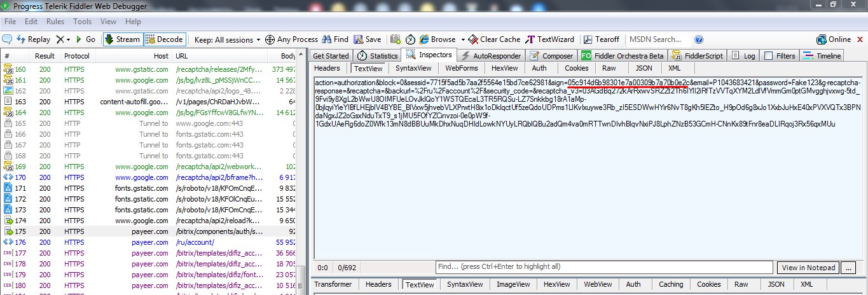868x295 pixels.
Task: Toggle Decode mode
Action: coord(165,39)
